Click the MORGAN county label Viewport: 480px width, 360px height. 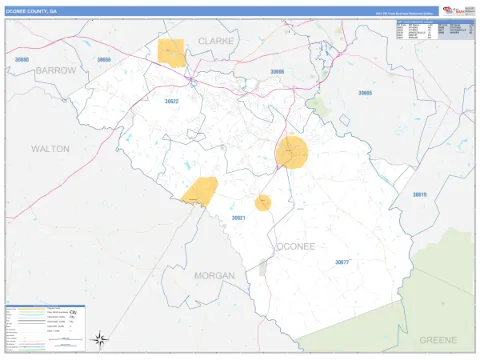click(x=214, y=276)
